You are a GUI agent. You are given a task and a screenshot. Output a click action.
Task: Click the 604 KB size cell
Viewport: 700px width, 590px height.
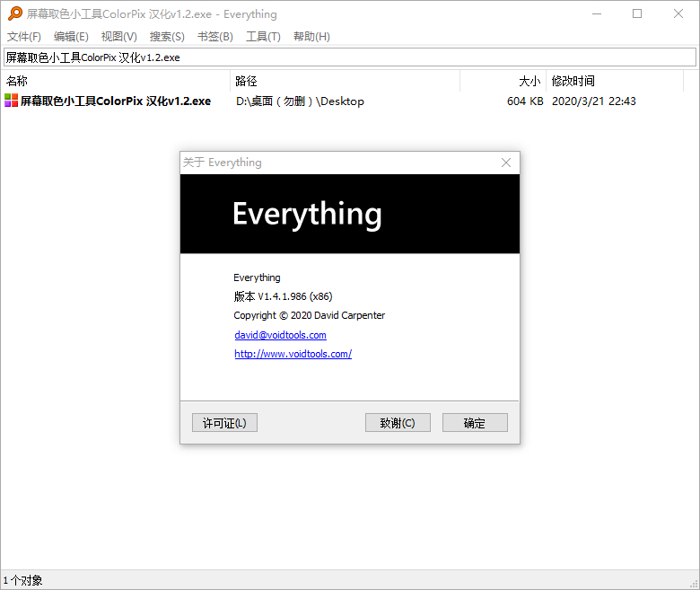525,101
